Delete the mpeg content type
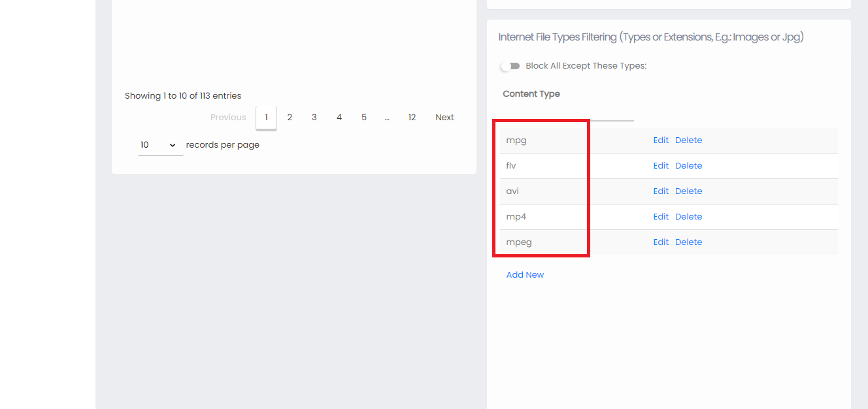 click(688, 242)
